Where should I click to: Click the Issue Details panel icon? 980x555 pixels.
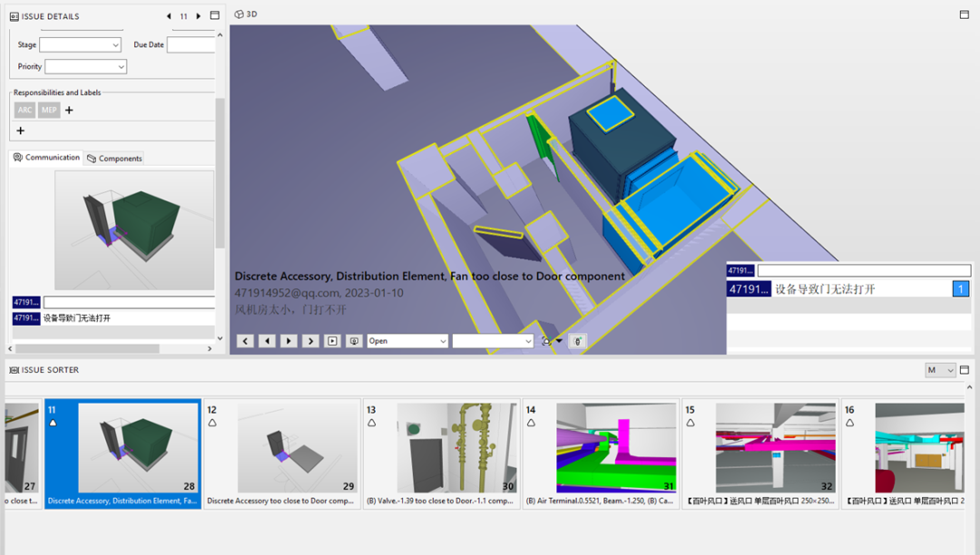(14, 16)
